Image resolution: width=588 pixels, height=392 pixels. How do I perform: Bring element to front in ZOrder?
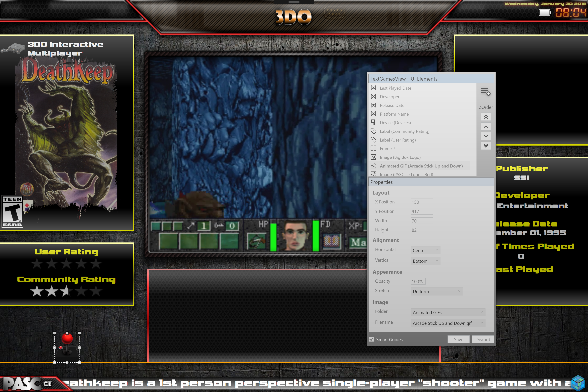pyautogui.click(x=486, y=117)
